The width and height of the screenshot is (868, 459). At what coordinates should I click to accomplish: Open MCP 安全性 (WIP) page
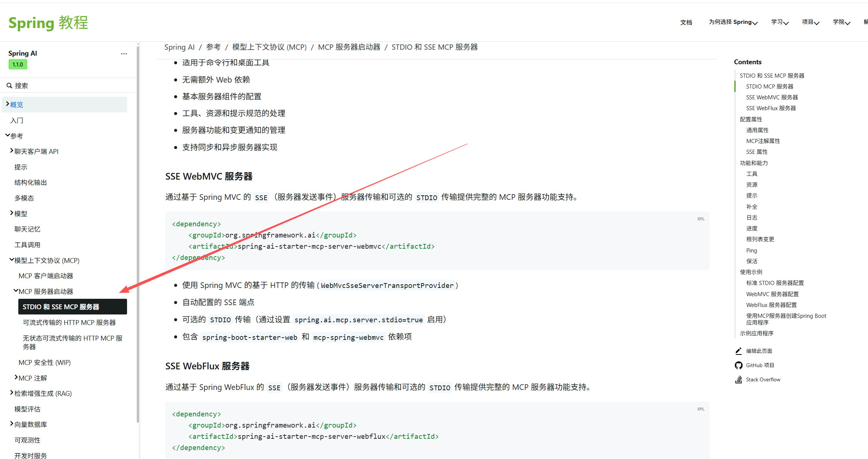click(x=45, y=362)
